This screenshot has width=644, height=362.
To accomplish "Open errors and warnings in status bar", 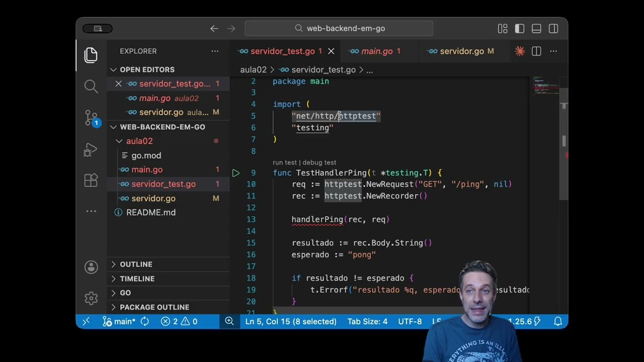I will click(179, 321).
